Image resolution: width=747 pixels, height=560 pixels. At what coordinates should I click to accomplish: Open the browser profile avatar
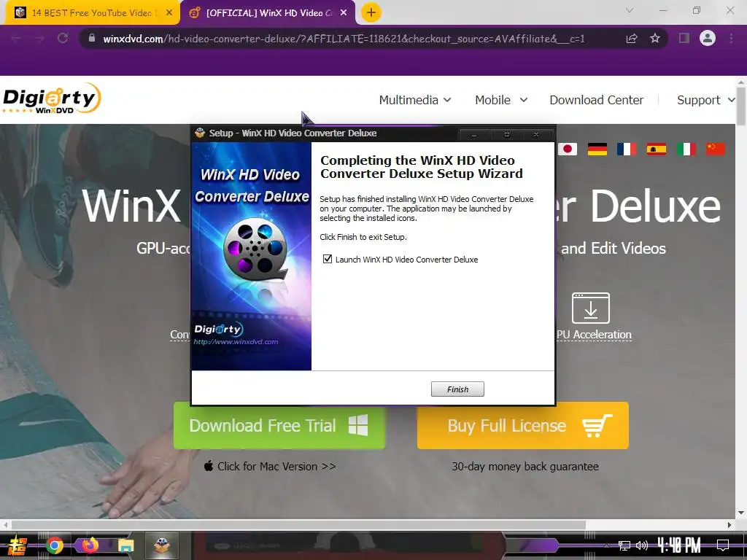tap(708, 38)
